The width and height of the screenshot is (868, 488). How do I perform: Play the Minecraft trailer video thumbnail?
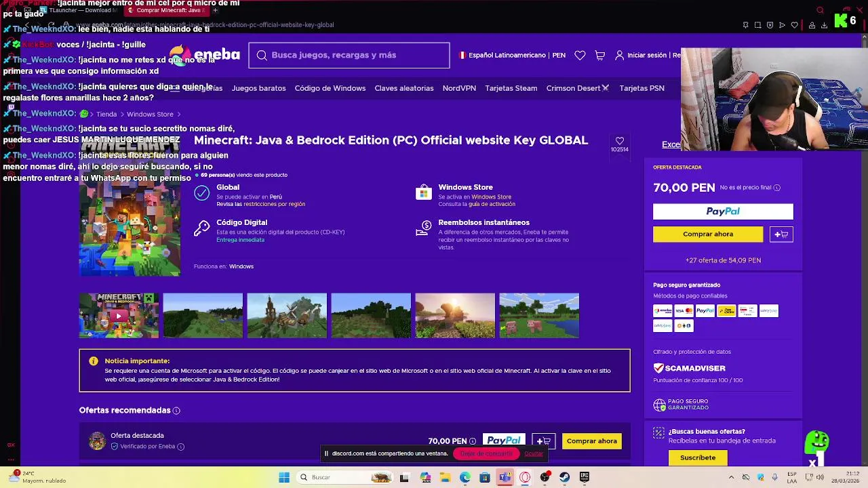coord(119,316)
